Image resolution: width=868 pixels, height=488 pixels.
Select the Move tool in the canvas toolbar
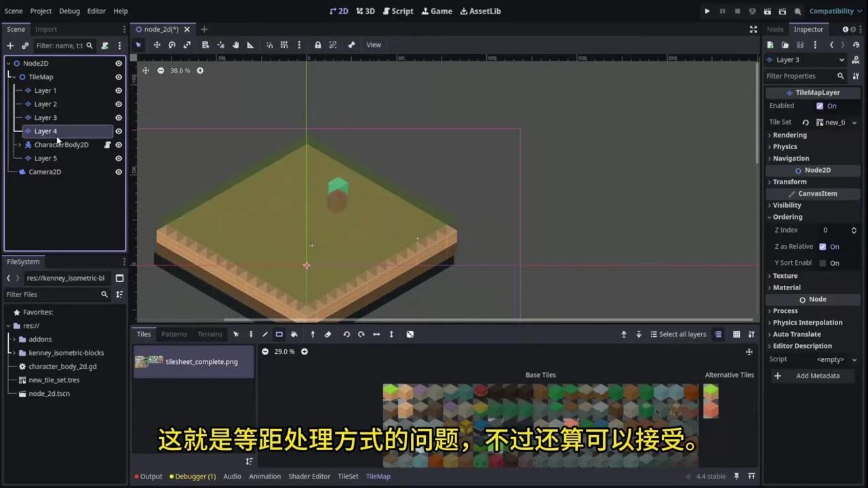(x=156, y=44)
